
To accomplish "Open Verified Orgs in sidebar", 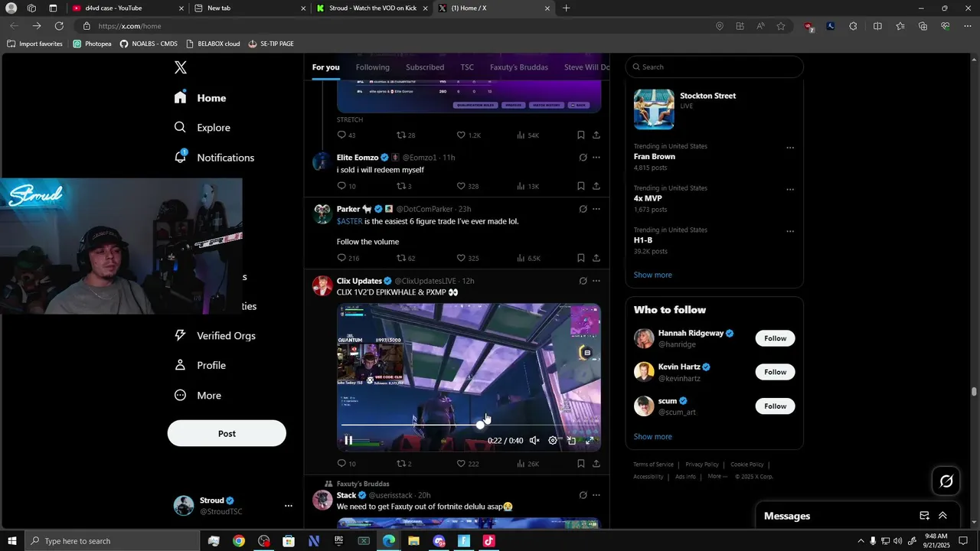I will click(x=215, y=336).
